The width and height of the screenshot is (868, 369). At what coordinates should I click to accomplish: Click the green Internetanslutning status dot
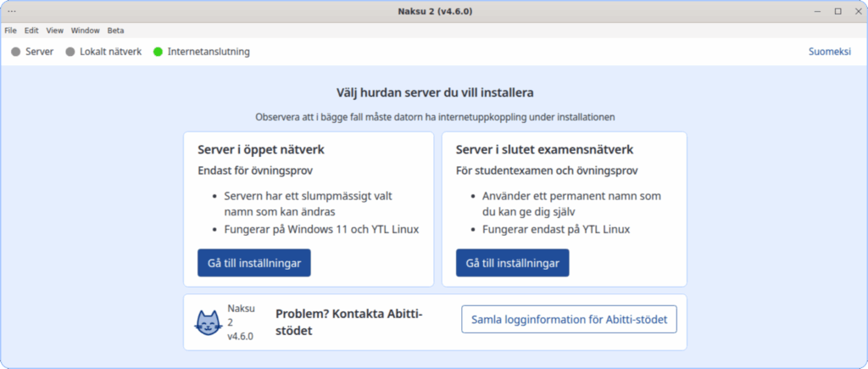pos(158,52)
